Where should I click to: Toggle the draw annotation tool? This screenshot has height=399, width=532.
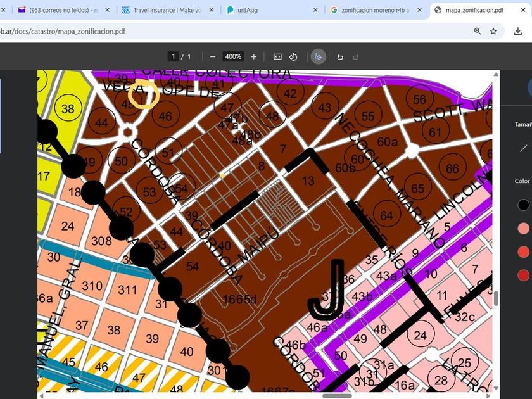pos(318,56)
